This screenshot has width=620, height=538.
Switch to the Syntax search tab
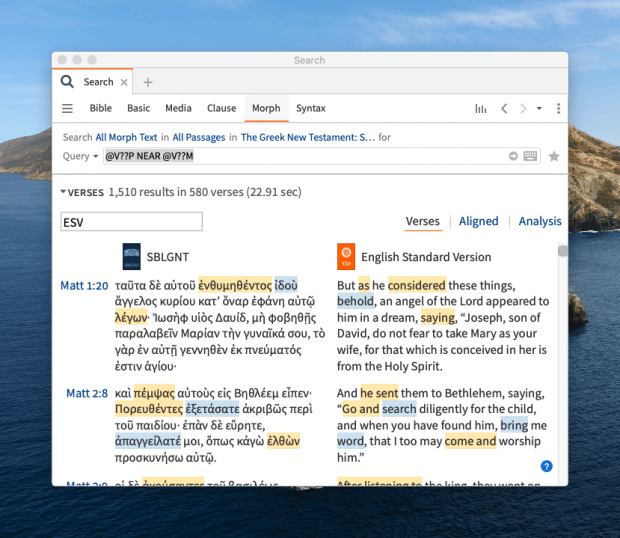click(310, 109)
